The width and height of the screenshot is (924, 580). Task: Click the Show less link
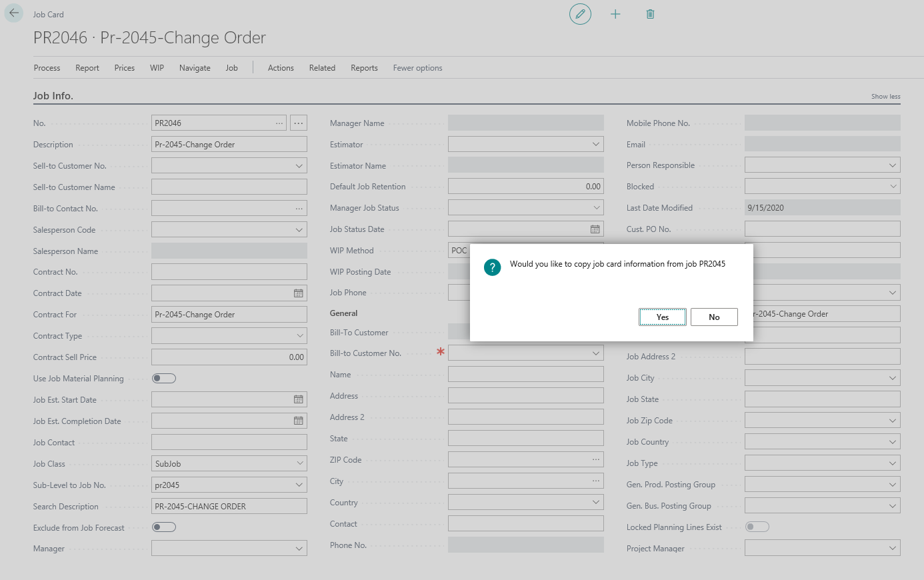click(885, 97)
